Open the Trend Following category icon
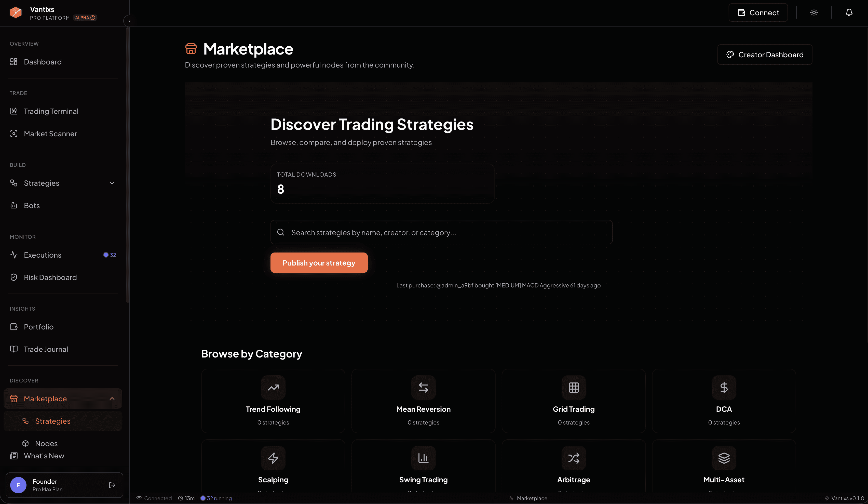The height and width of the screenshot is (504, 868). point(273,388)
